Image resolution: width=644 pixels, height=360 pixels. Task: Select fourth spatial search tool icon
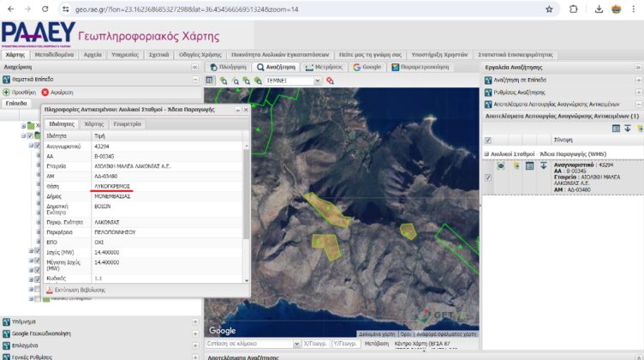pyautogui.click(x=258, y=81)
